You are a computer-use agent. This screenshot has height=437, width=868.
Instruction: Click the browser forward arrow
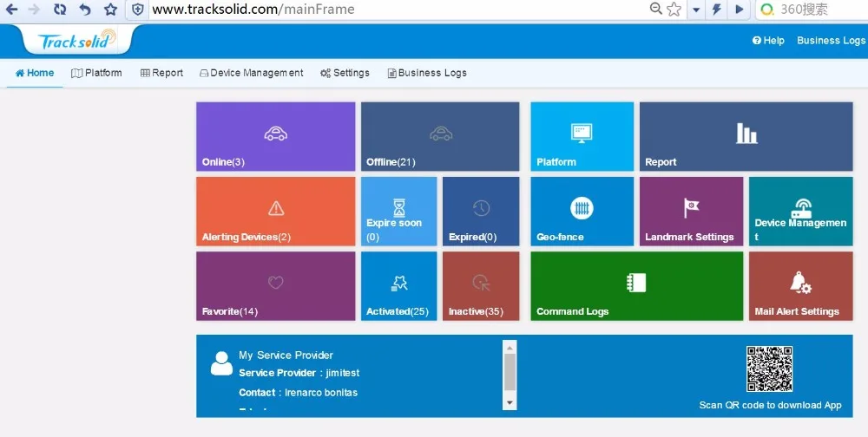(x=35, y=9)
